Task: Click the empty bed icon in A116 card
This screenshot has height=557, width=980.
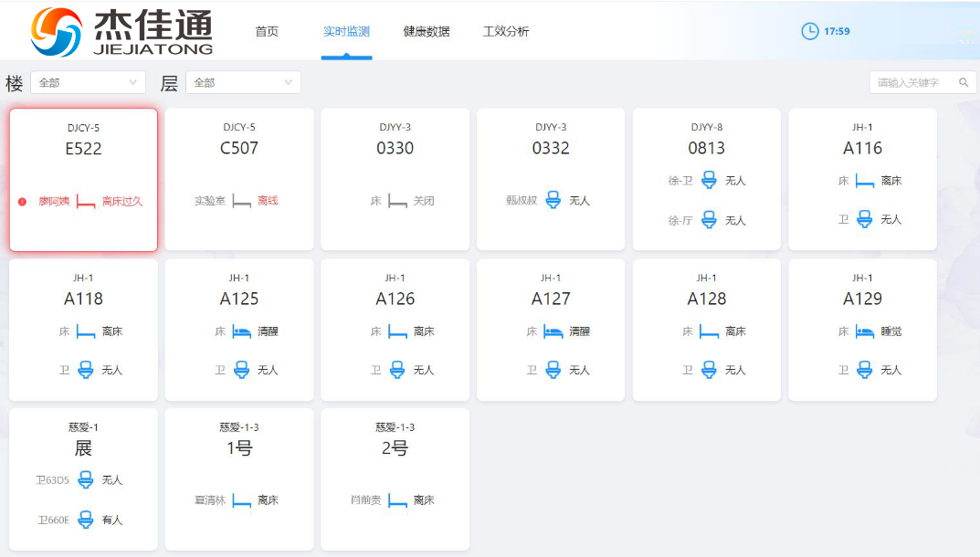Action: tap(864, 181)
